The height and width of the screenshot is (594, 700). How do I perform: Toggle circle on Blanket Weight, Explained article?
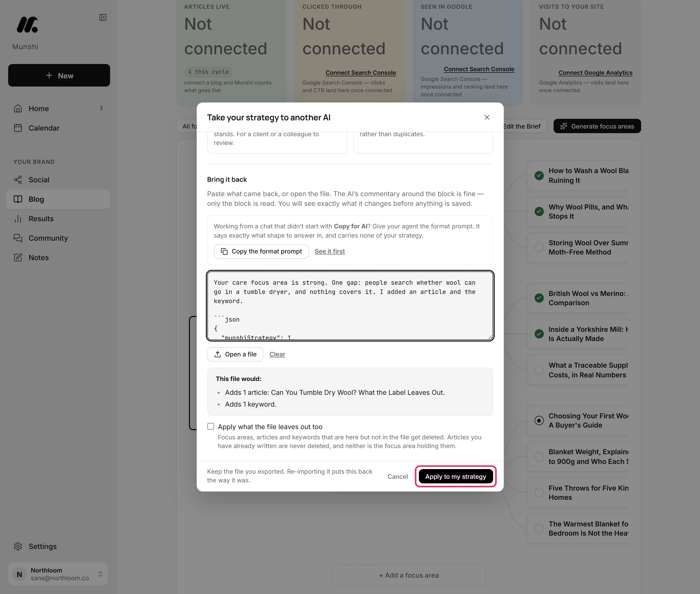tap(539, 457)
